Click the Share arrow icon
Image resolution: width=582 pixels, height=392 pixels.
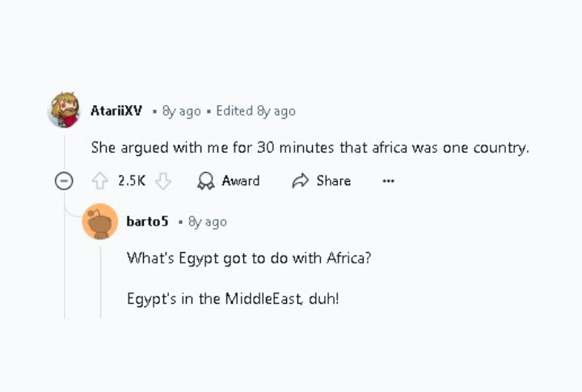300,181
